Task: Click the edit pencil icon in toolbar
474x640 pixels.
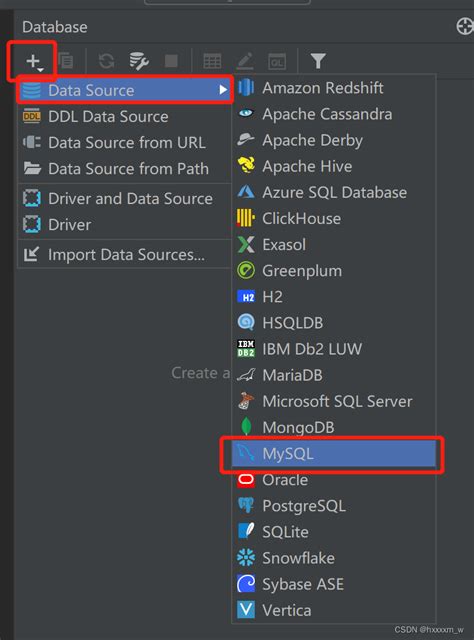Action: pos(245,61)
